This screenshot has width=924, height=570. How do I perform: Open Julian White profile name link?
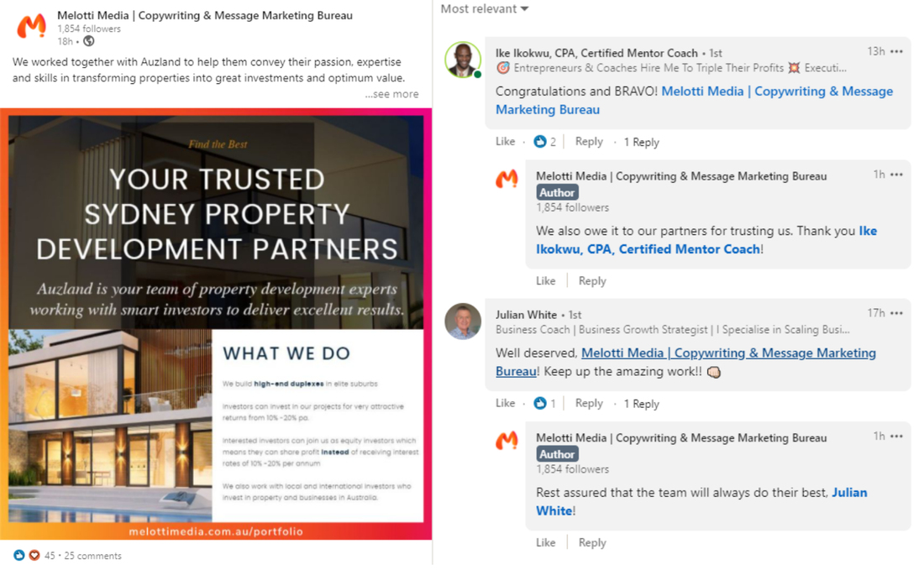point(526,315)
